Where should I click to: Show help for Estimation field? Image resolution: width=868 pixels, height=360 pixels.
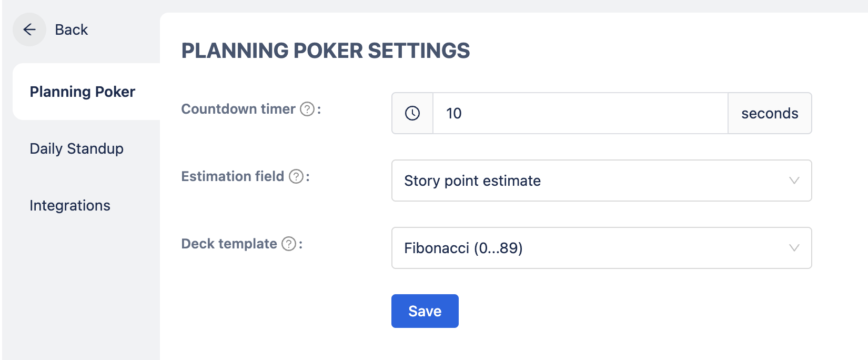297,176
